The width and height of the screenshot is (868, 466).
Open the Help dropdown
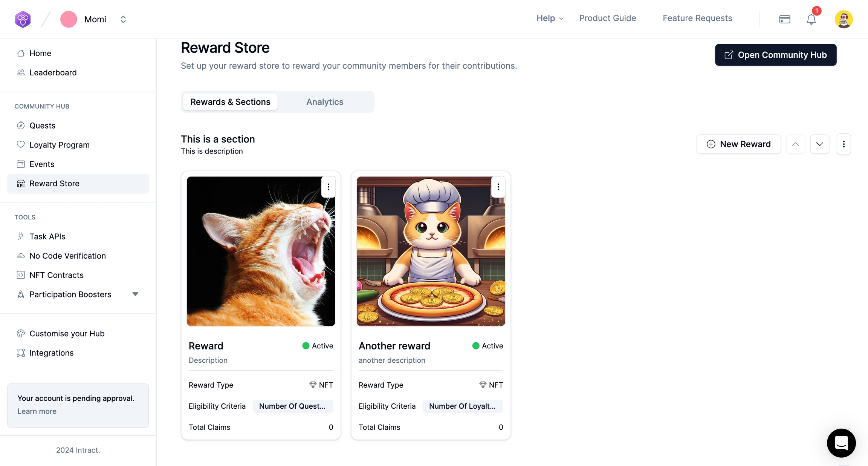pos(550,18)
